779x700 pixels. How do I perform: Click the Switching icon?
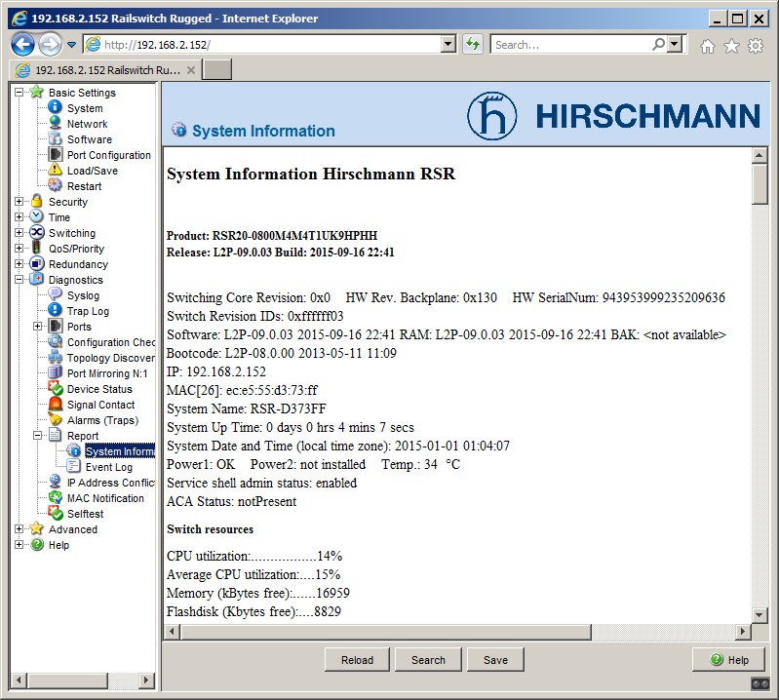[x=36, y=232]
